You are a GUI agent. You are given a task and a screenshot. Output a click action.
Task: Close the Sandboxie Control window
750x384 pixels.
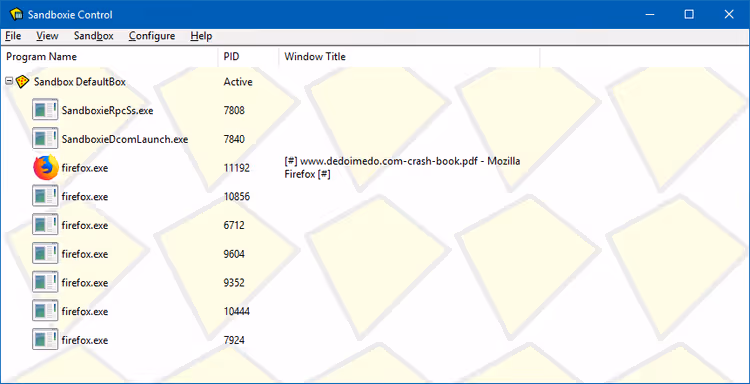point(729,14)
